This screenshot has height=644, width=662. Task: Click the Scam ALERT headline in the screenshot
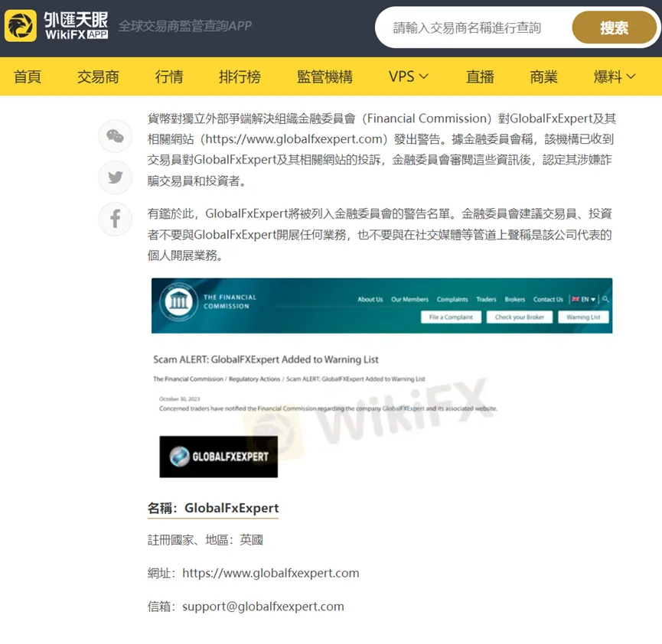[x=266, y=359]
